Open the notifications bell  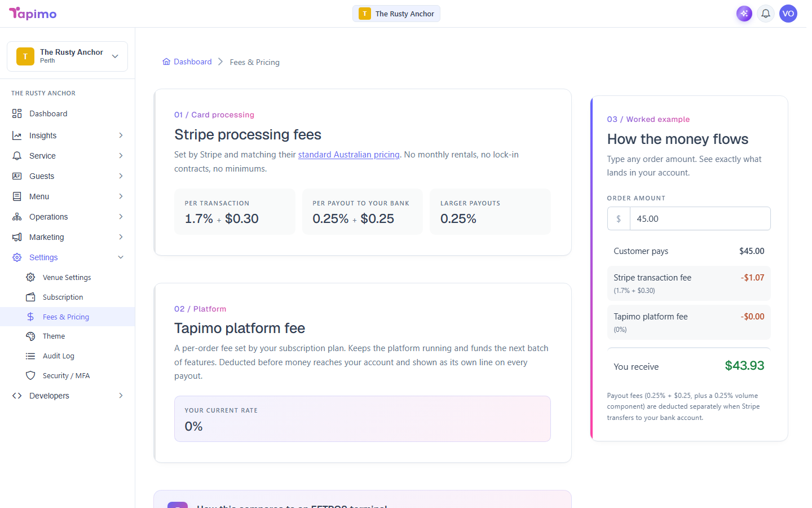pos(766,14)
